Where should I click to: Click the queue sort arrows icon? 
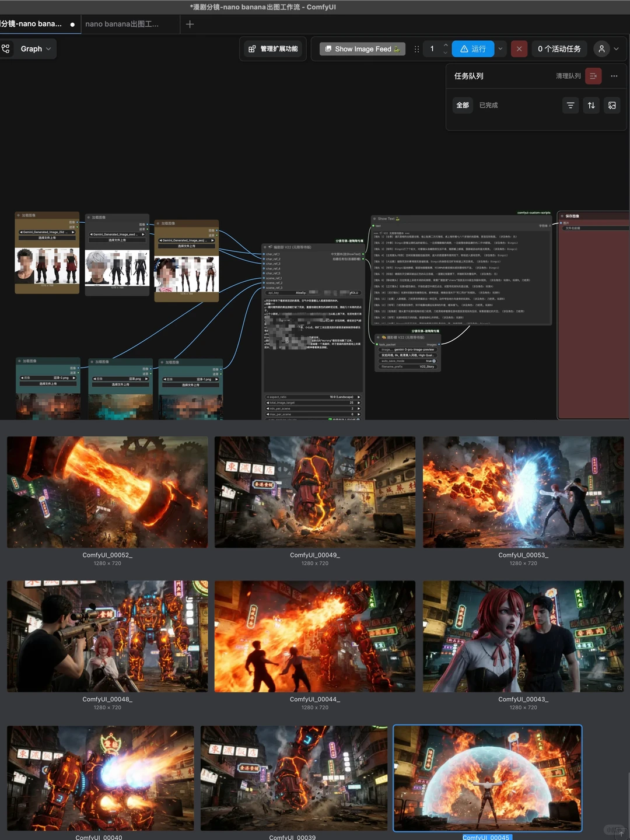coord(591,106)
